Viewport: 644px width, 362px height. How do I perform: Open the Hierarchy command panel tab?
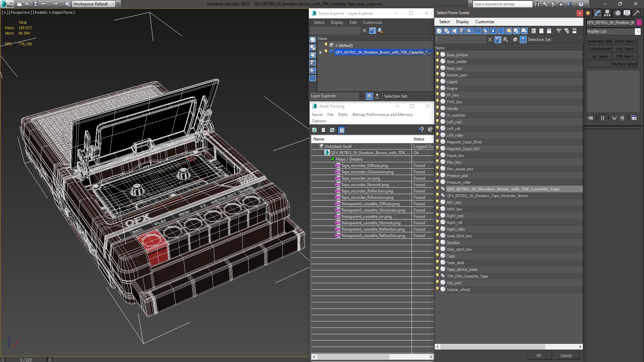pos(607,13)
